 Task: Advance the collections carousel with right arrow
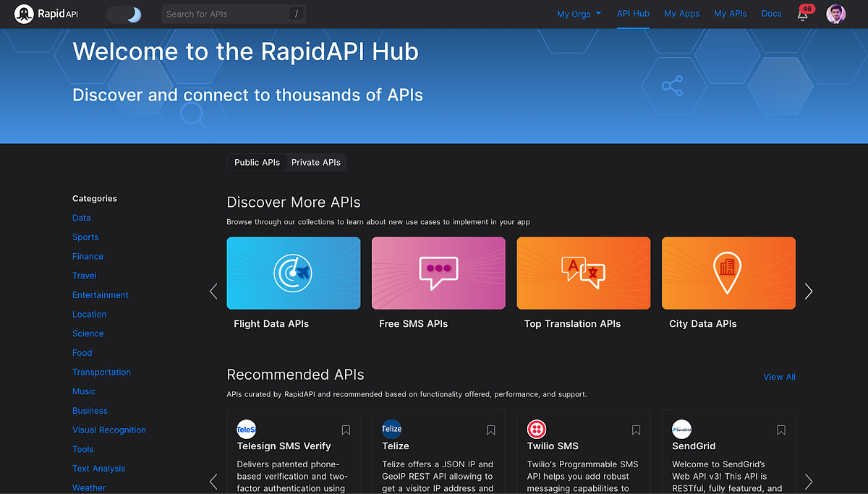[808, 291]
